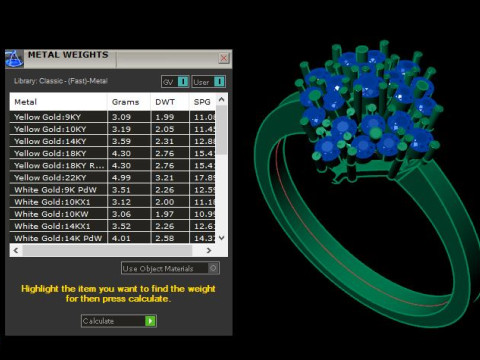Click the horizontal scroll left arrow
The height and width of the screenshot is (360, 480).
tap(16, 250)
